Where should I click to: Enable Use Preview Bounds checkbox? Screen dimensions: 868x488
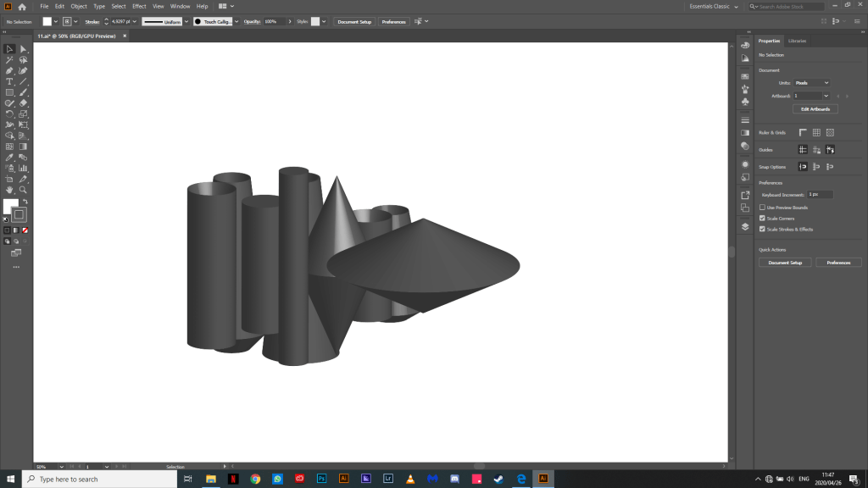pyautogui.click(x=762, y=208)
